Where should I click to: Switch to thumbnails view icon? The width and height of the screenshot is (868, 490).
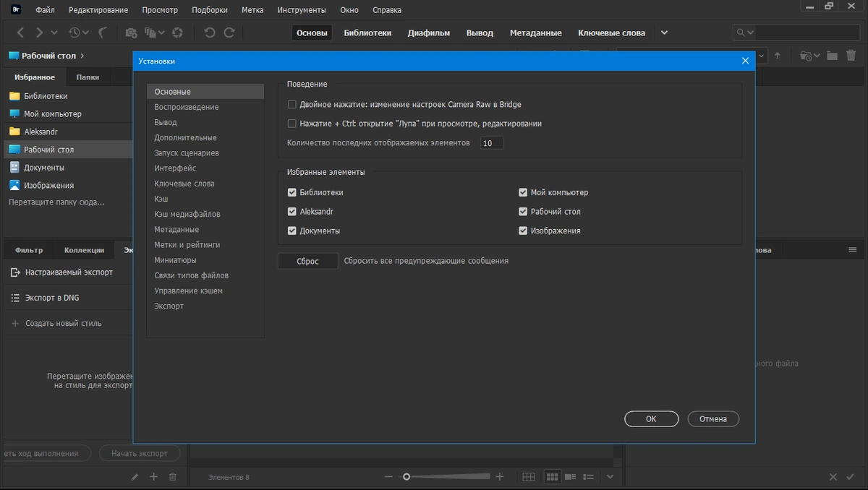[x=552, y=477]
